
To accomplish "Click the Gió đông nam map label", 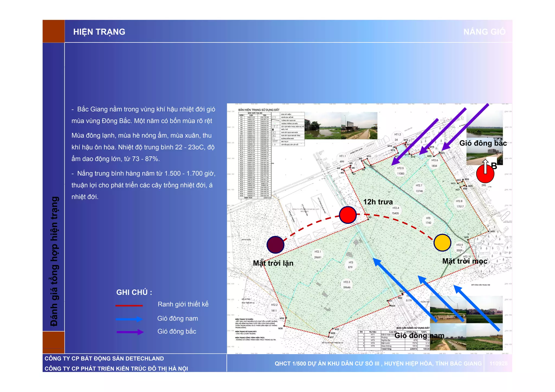I will [419, 336].
